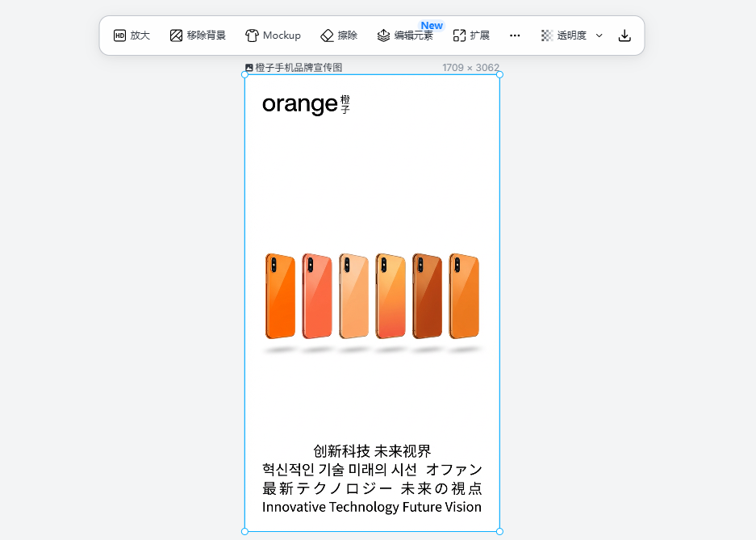Click the darkest brown-orange phone
Screen dimensions: 756x540
tap(427, 296)
